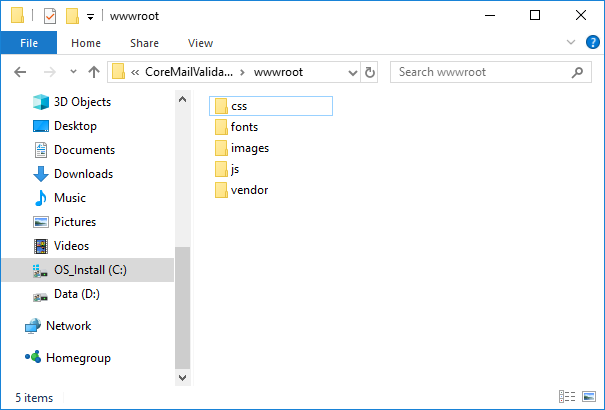
Task: Refresh the wwwroot folder view
Action: coord(370,72)
